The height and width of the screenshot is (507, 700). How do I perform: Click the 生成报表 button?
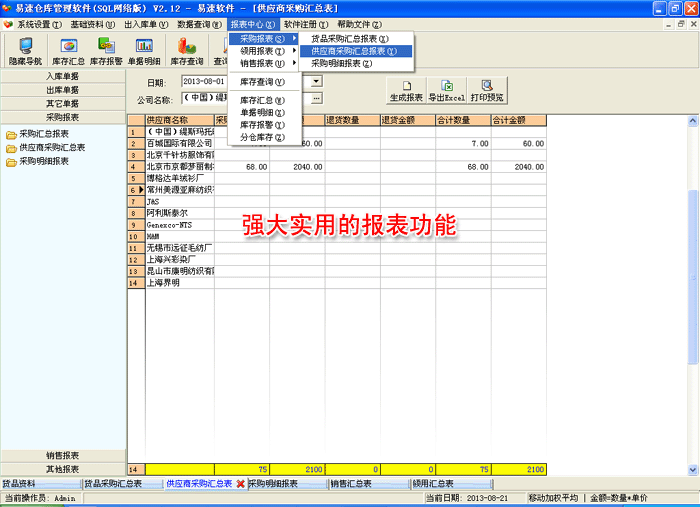[406, 91]
